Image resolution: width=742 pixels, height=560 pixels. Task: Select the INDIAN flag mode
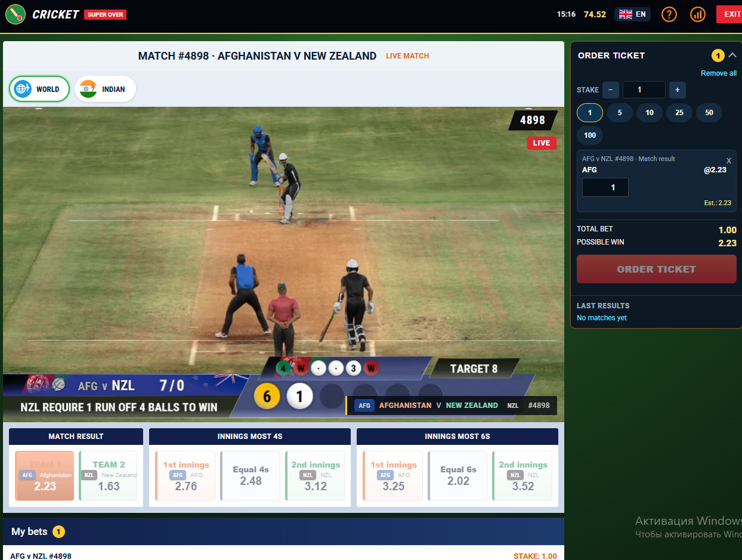105,89
